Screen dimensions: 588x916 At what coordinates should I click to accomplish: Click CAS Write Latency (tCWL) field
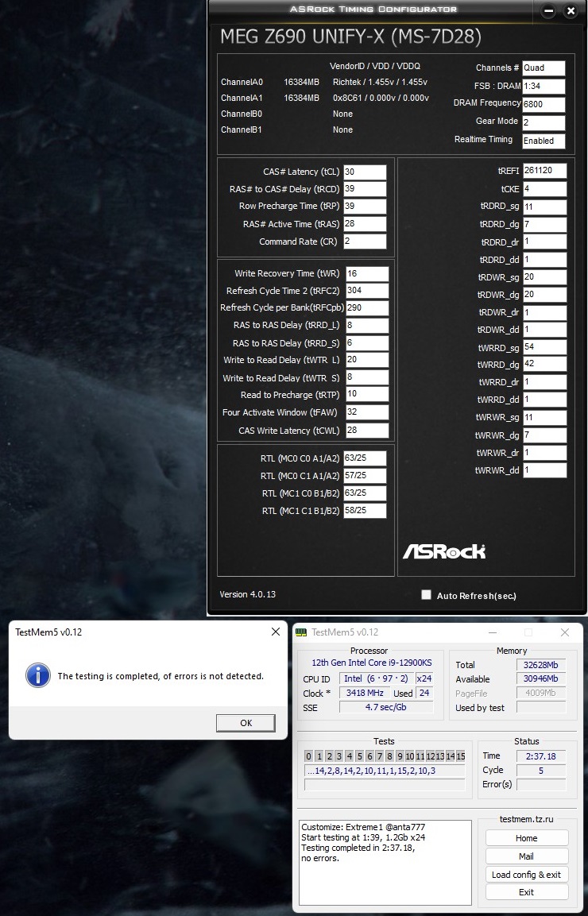(x=367, y=430)
